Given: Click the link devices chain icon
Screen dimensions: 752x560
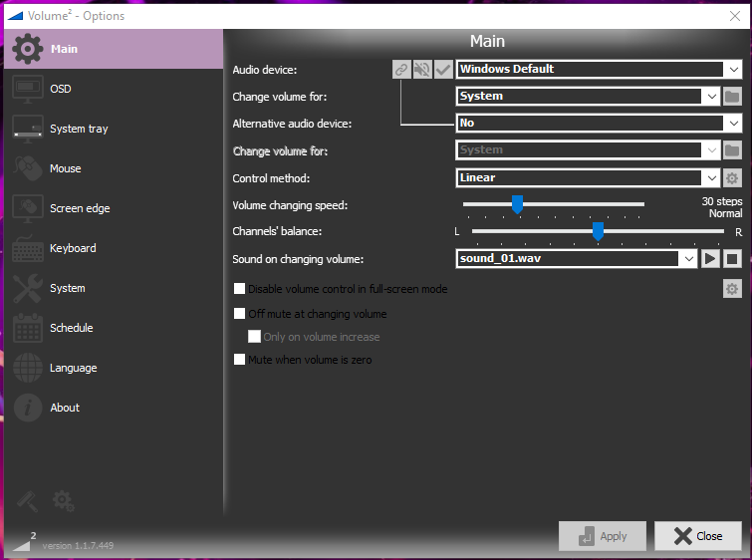Looking at the screenshot, I should (401, 70).
